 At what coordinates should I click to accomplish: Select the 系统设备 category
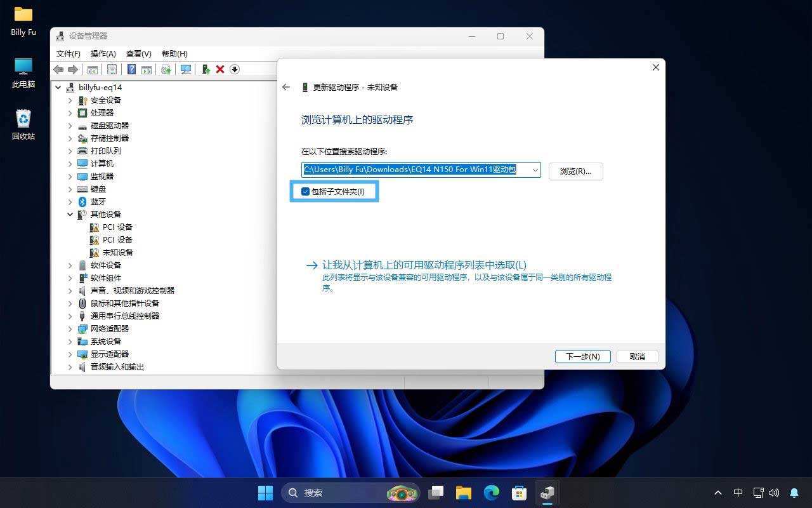click(105, 342)
